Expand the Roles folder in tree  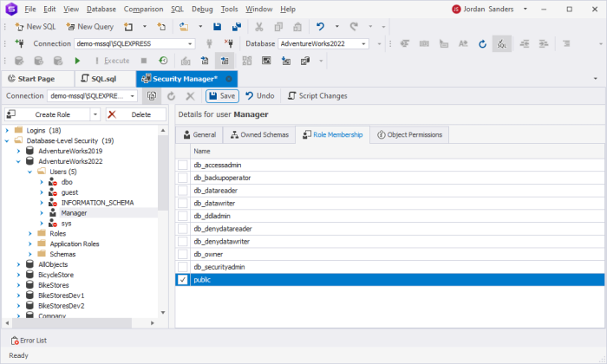coord(30,234)
